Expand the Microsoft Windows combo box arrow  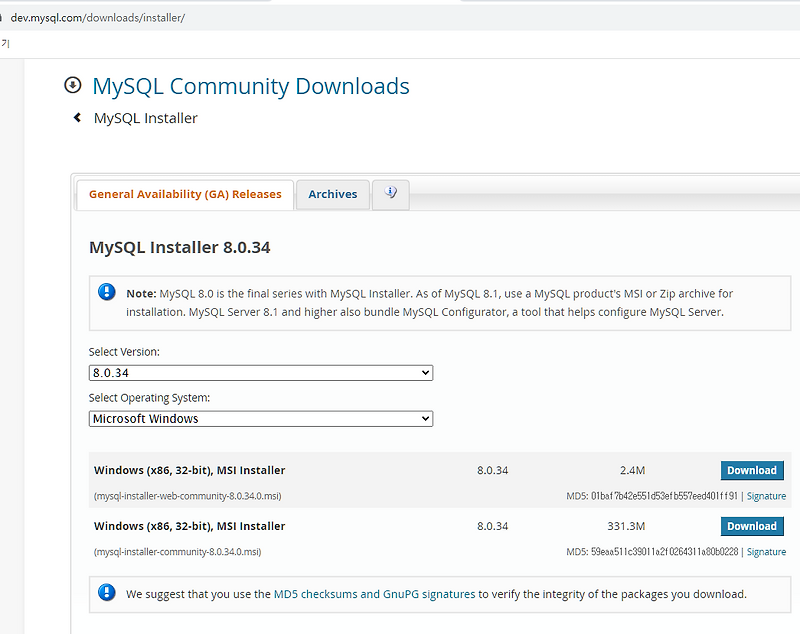click(x=424, y=418)
